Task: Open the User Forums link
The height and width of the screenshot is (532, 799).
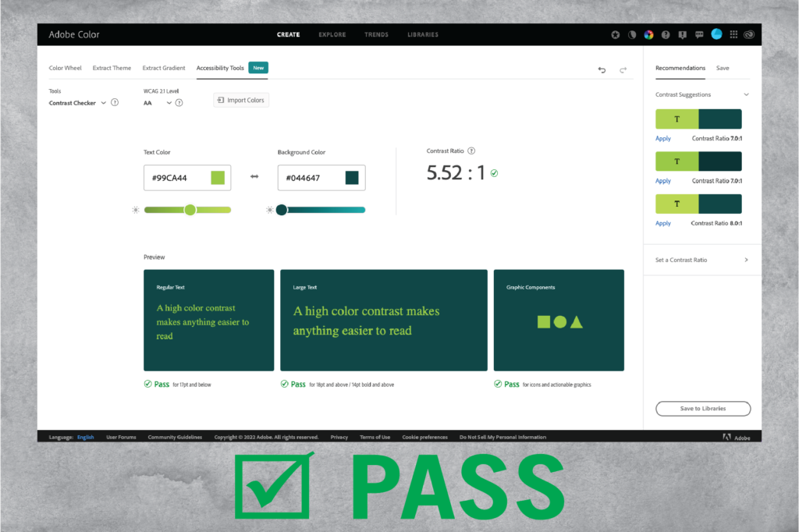Action: [x=121, y=437]
